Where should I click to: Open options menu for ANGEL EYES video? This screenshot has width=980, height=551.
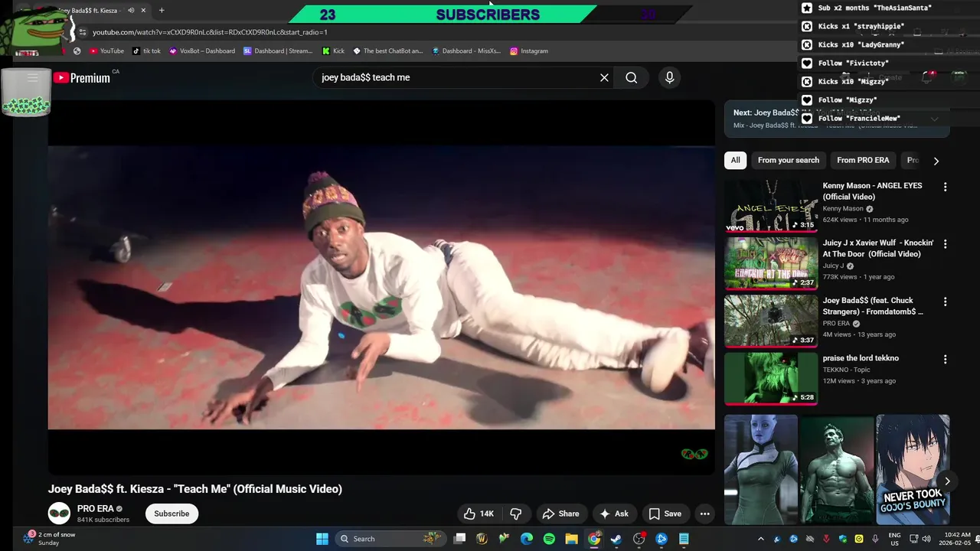pyautogui.click(x=945, y=187)
